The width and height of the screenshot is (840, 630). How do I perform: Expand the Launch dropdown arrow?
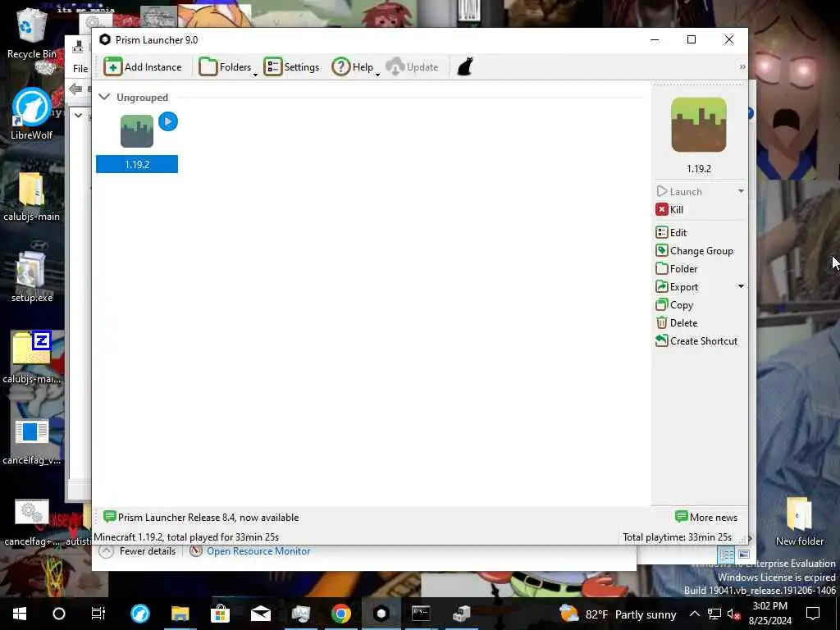point(741,191)
